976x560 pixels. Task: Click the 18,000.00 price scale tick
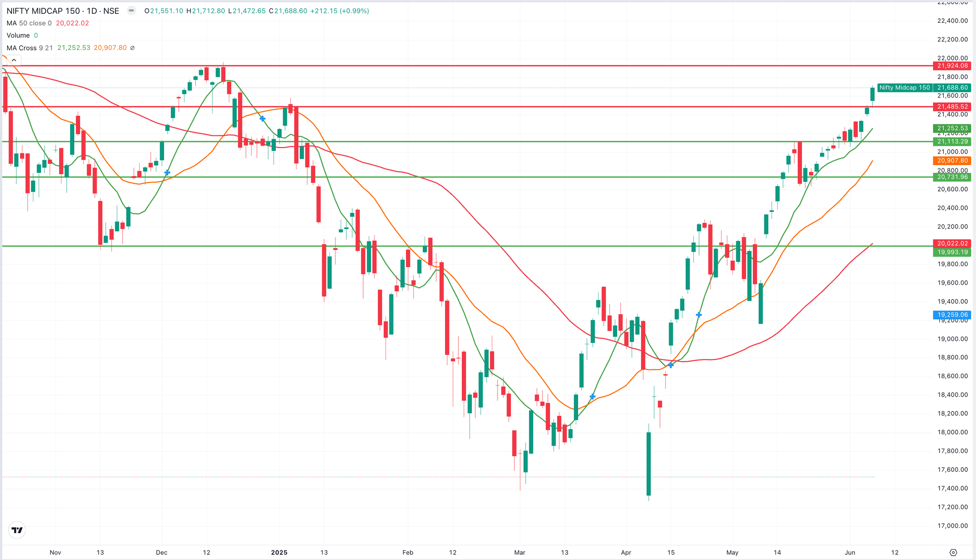(x=952, y=432)
